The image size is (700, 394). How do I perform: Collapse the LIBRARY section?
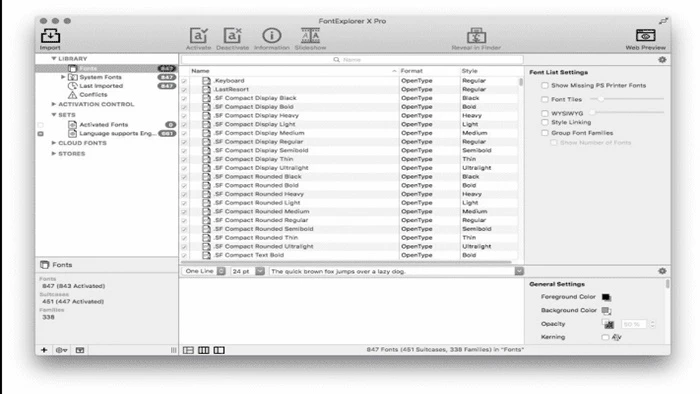(54, 58)
